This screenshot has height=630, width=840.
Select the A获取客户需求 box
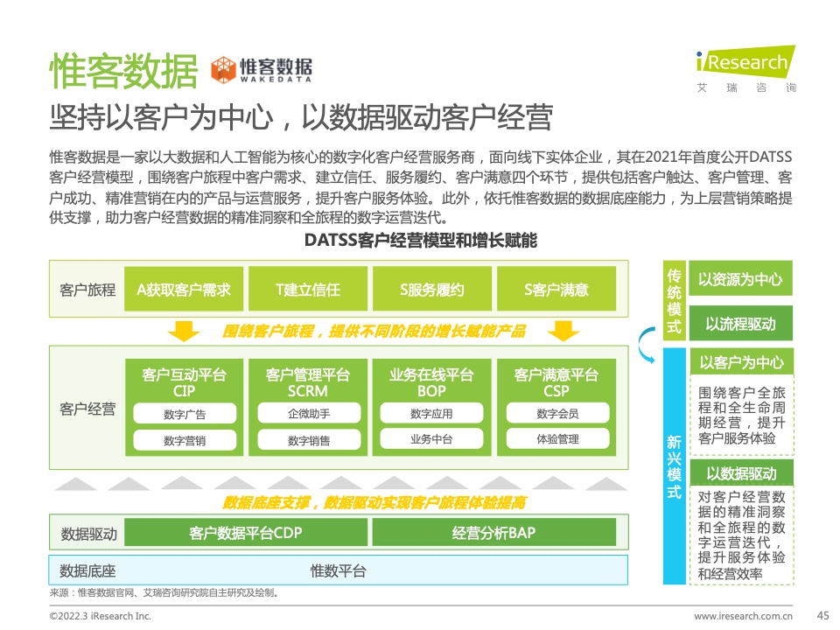tap(184, 290)
